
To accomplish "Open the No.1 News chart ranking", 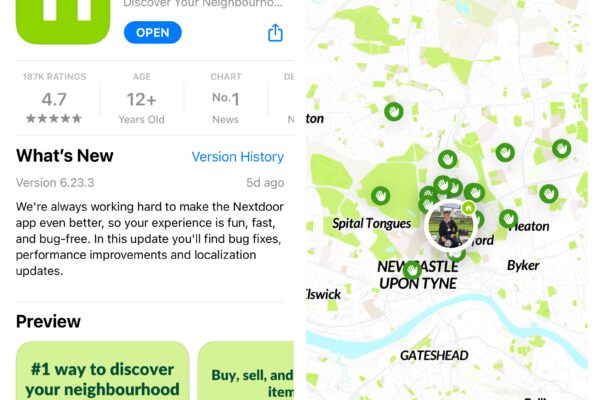I will pos(226,100).
